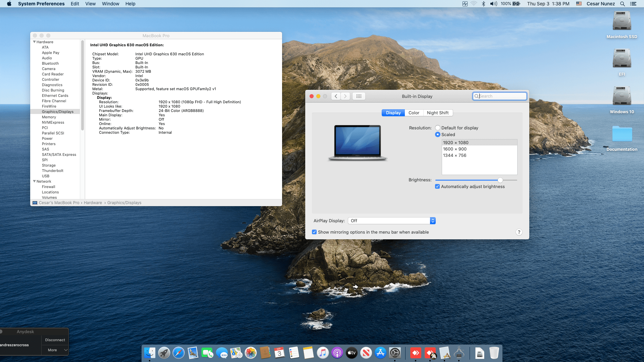Screen dimensions: 644x362
Task: Click the Display help question mark button
Action: (519, 232)
